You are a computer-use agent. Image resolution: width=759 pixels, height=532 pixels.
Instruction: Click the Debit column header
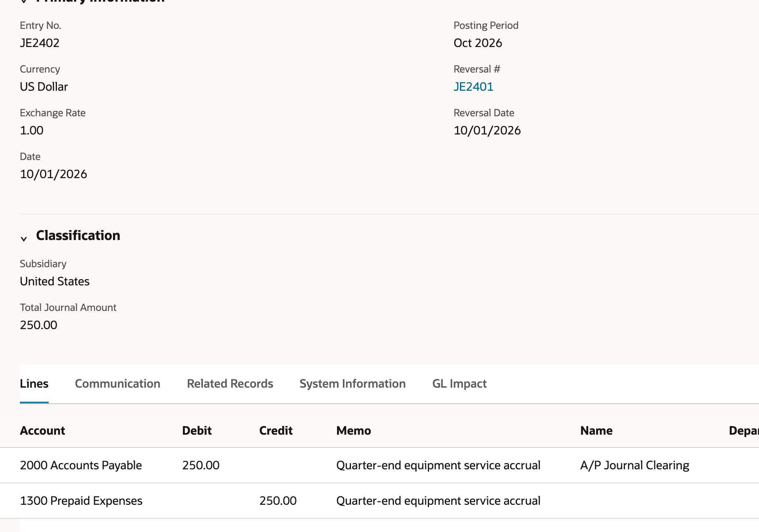197,431
